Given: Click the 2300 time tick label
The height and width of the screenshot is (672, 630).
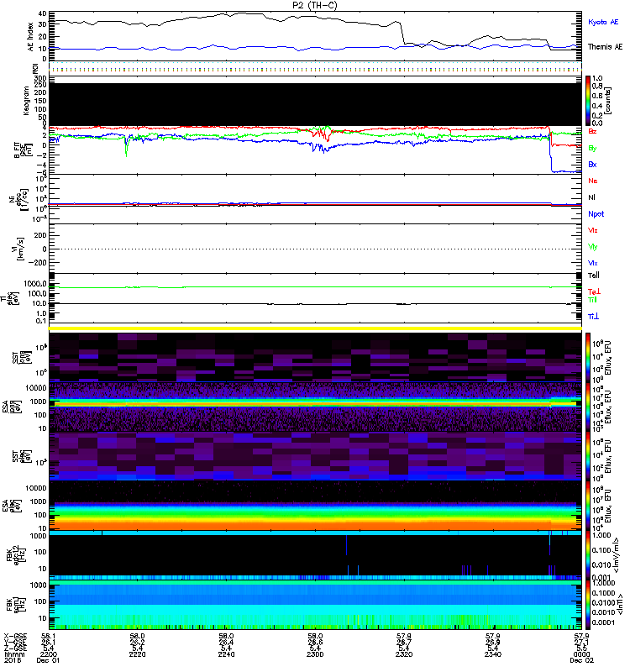Looking at the screenshot, I should [315, 656].
